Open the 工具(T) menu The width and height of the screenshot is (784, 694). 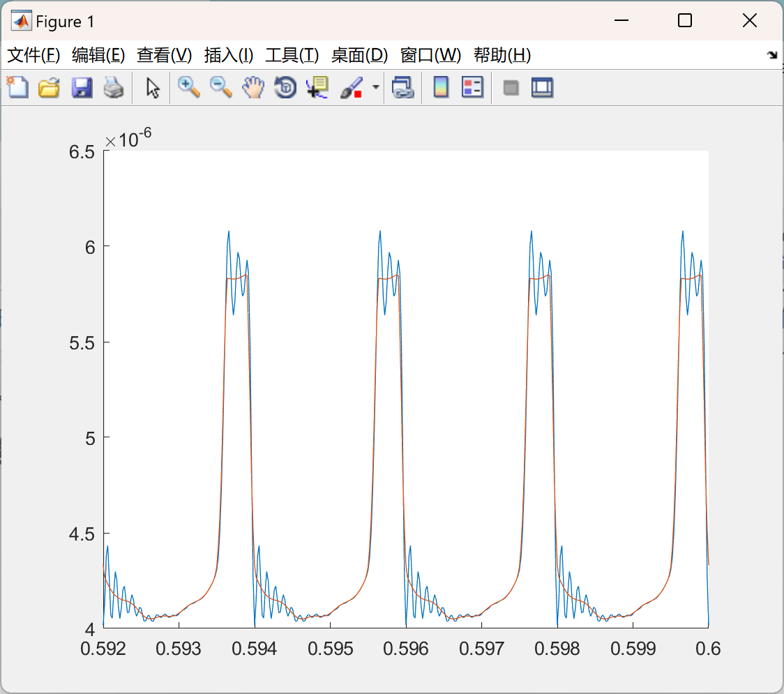coord(292,55)
